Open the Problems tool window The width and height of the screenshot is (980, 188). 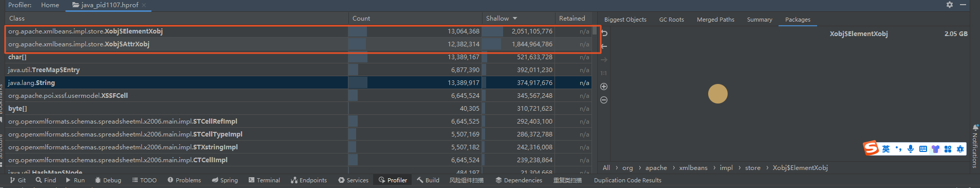tap(184, 180)
